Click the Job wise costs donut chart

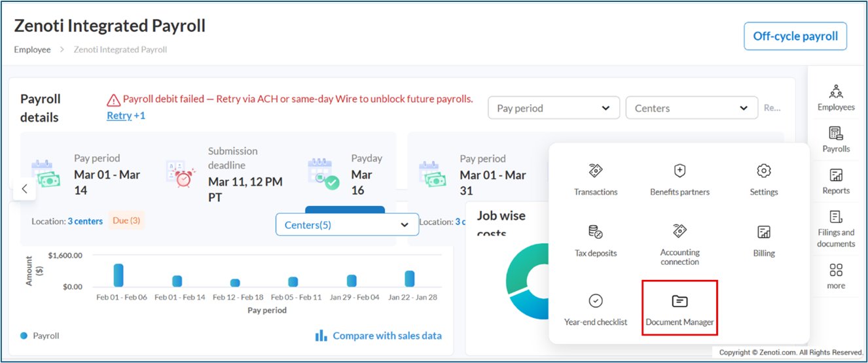click(528, 281)
